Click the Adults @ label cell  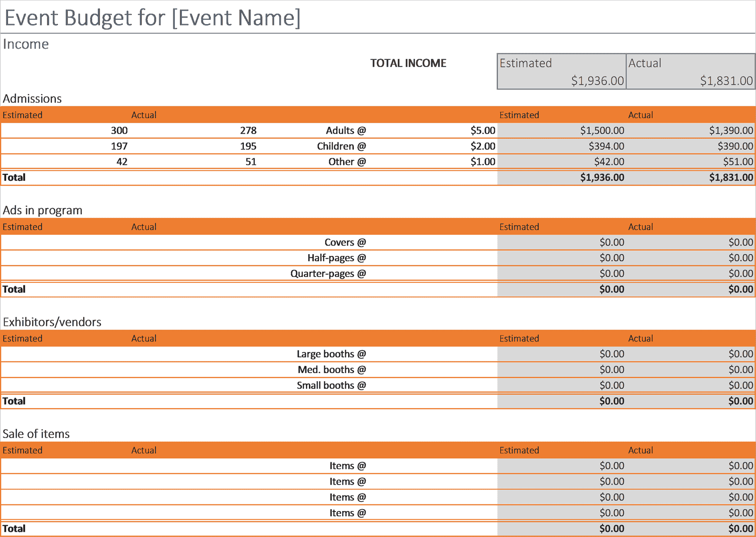click(x=346, y=131)
